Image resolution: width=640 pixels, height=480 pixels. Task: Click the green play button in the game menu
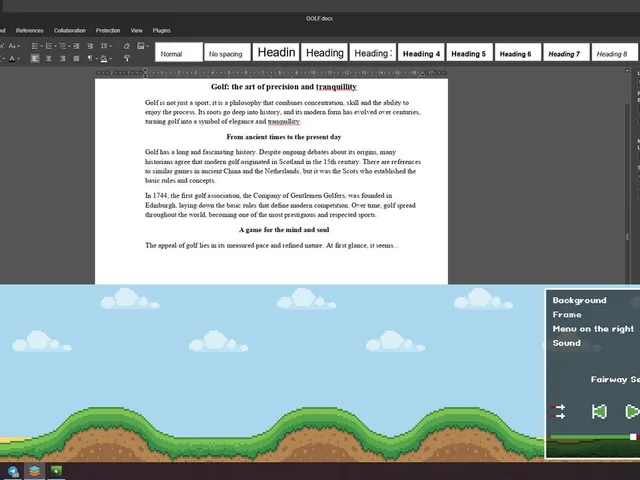pyautogui.click(x=632, y=411)
